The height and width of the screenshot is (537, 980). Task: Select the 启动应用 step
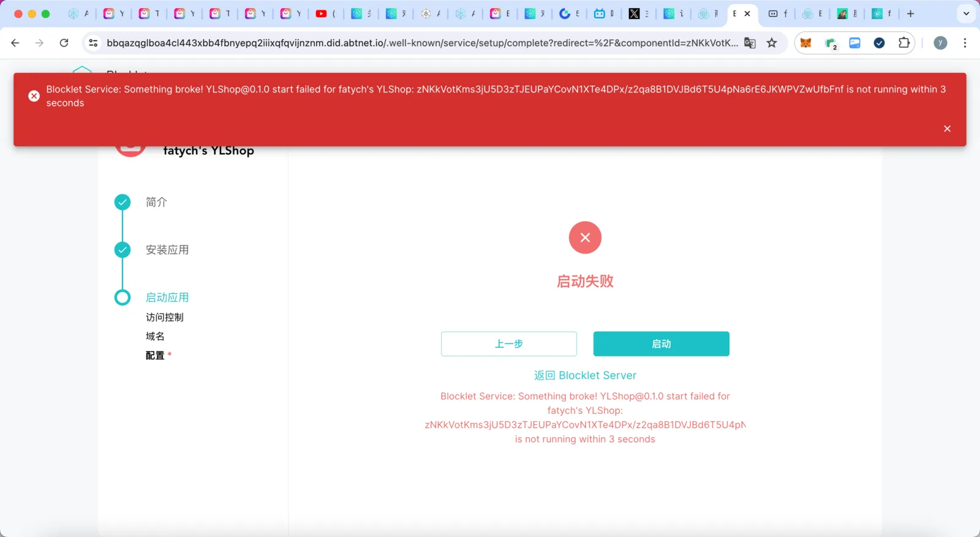click(167, 298)
